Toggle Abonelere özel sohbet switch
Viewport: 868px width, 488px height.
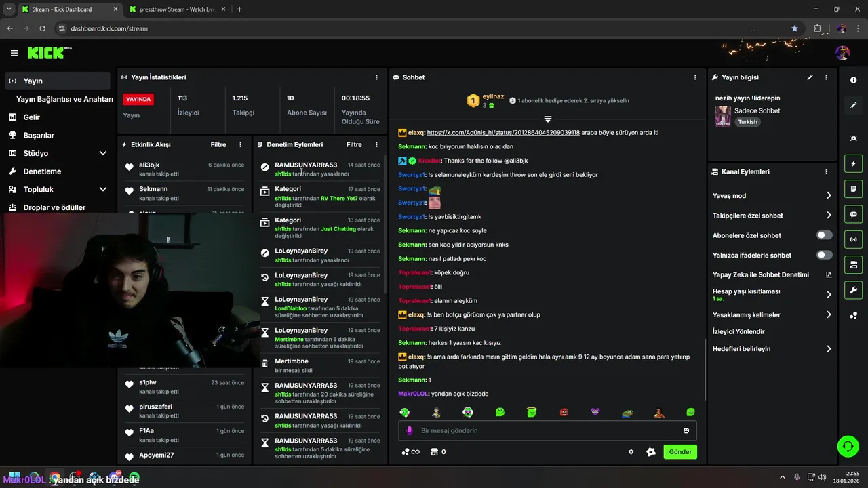(824, 235)
